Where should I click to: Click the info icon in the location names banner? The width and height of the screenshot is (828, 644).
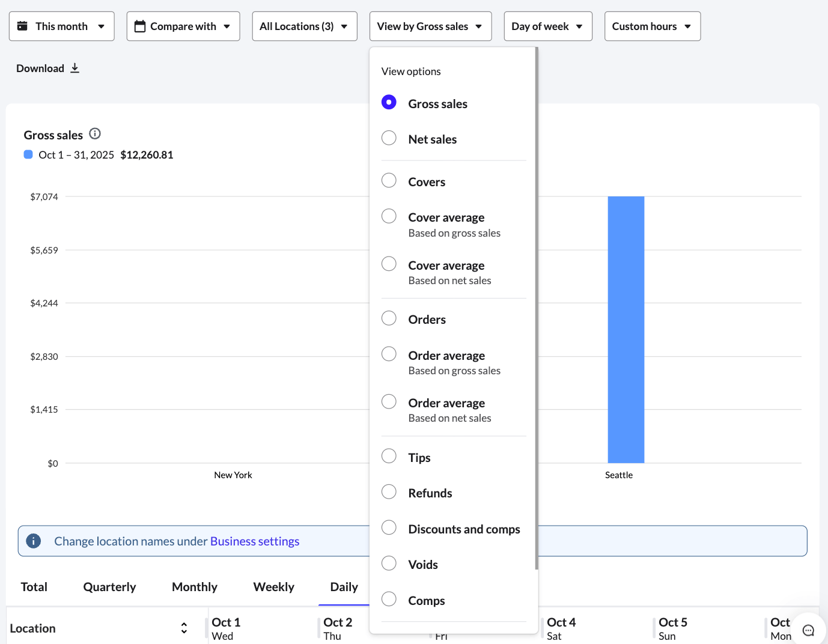[x=34, y=541]
